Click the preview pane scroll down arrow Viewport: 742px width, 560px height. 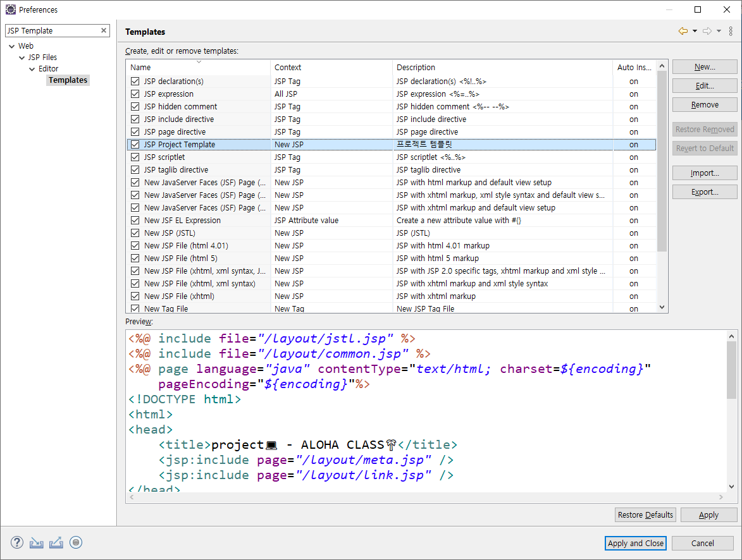pos(732,487)
